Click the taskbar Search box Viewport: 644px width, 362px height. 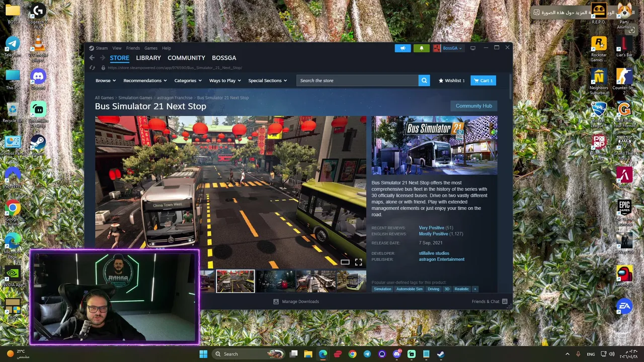(248, 354)
